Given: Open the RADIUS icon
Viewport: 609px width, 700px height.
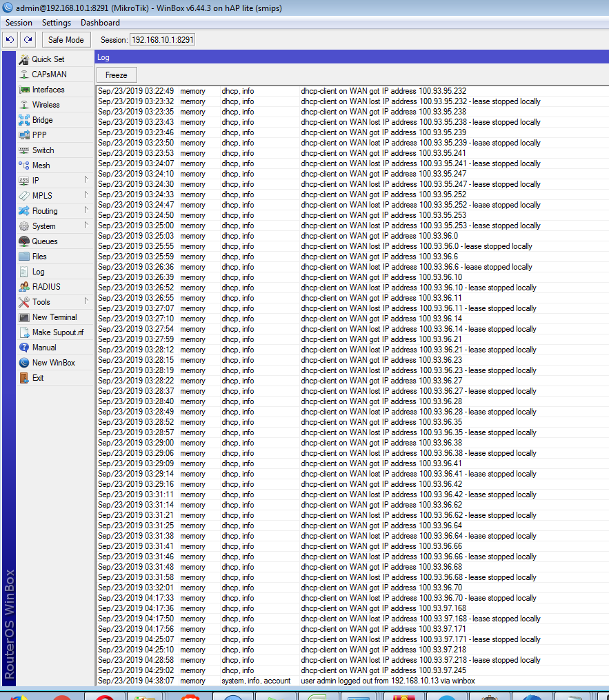Looking at the screenshot, I should click(x=24, y=287).
